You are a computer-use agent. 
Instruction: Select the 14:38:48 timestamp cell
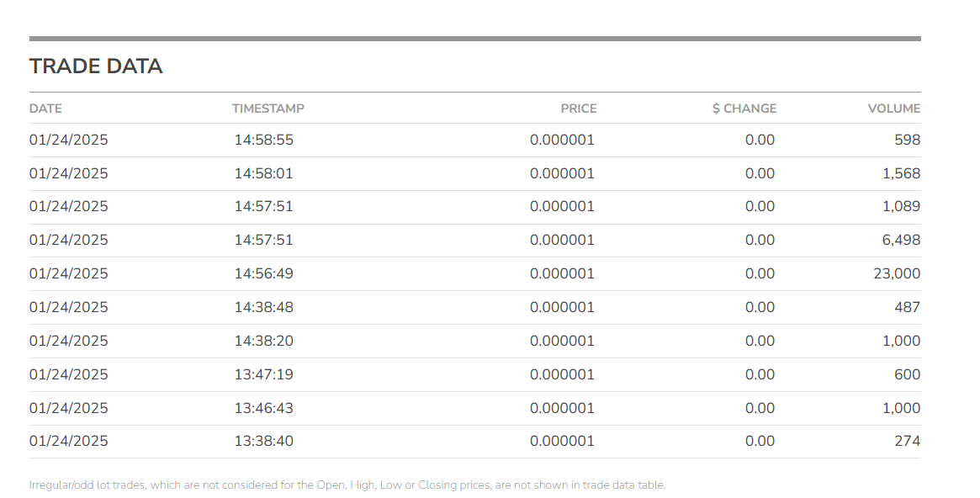tap(264, 307)
